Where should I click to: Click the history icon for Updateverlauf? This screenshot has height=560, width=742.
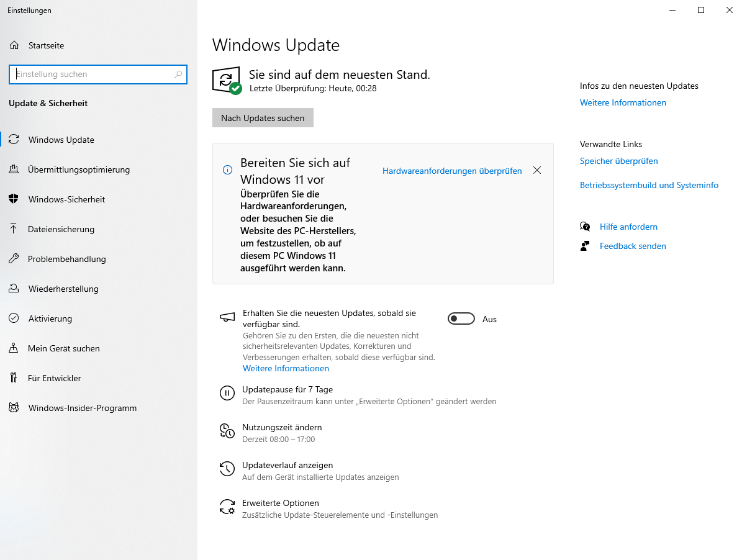tap(227, 469)
